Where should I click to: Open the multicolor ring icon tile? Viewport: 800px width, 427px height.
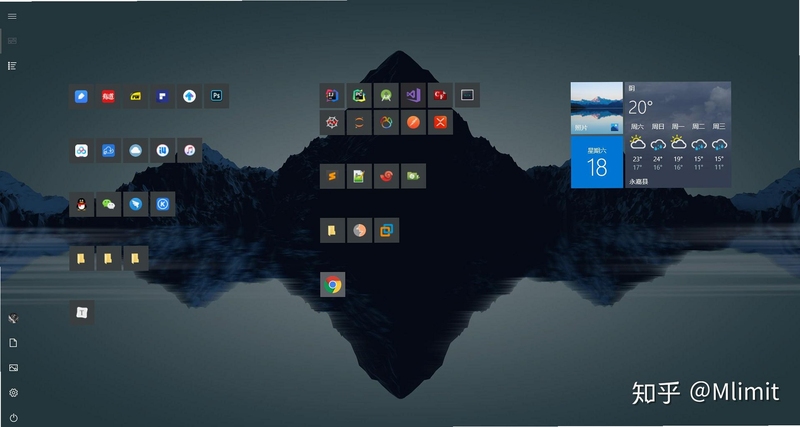point(386,122)
